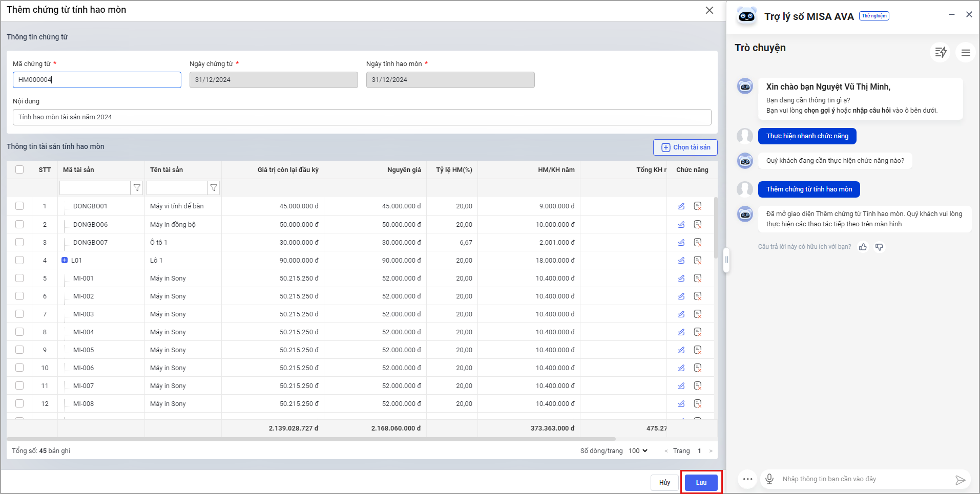Click the horizontal scrollbar under the table
The image size is (980, 494).
[x=311, y=439]
